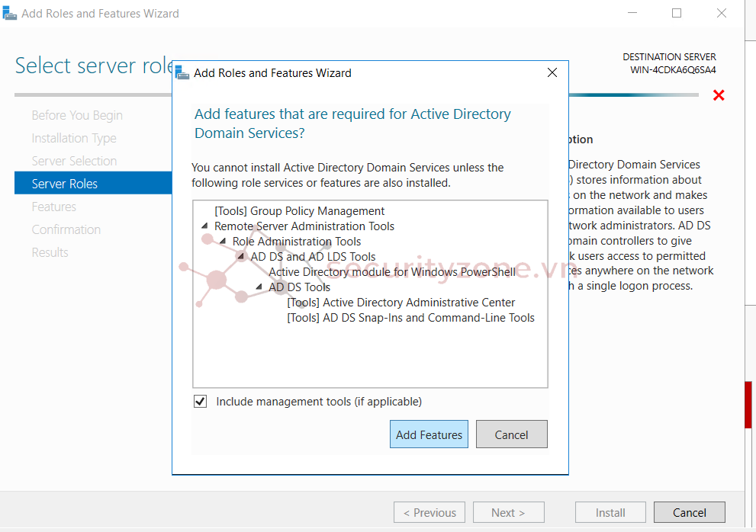
Task: Go to Server Selection step
Action: 74,161
